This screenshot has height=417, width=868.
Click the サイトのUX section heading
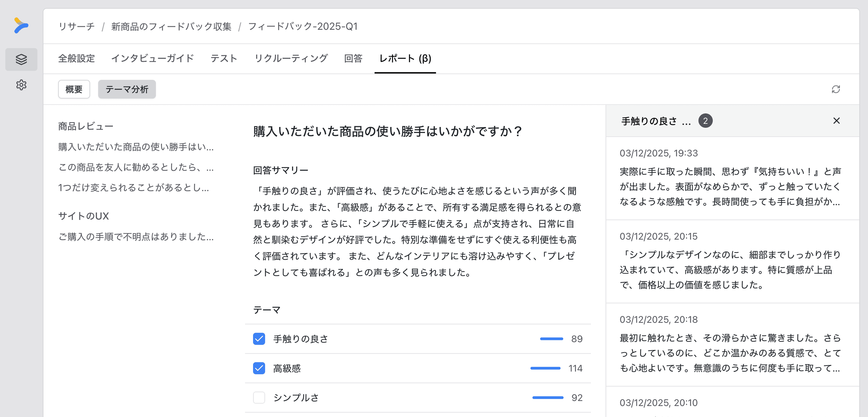click(83, 216)
